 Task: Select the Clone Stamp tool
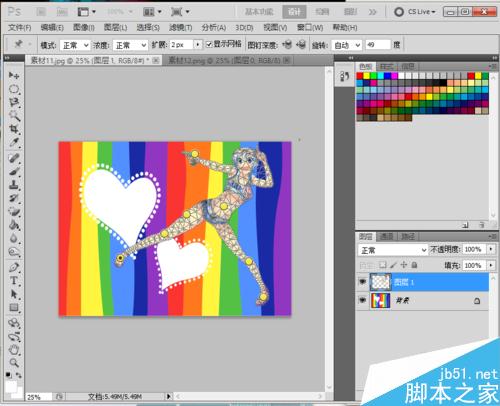pos(14,184)
